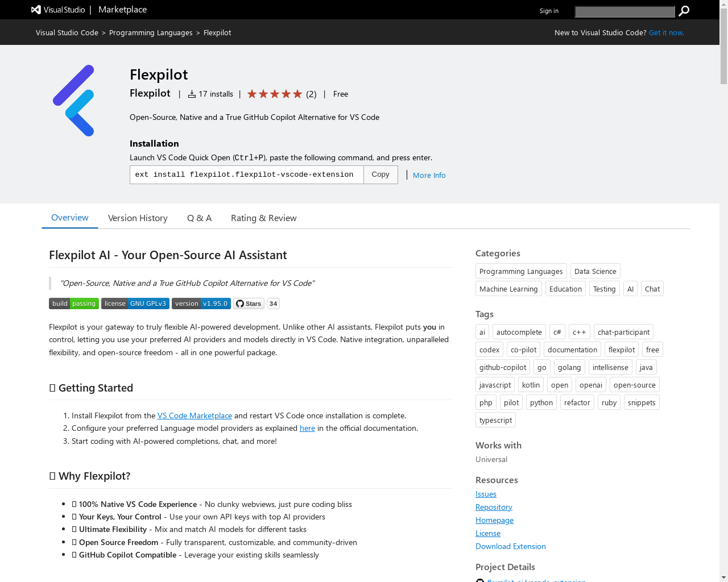Image resolution: width=728 pixels, height=582 pixels.
Task: Click the c++ tag
Action: pyautogui.click(x=580, y=332)
